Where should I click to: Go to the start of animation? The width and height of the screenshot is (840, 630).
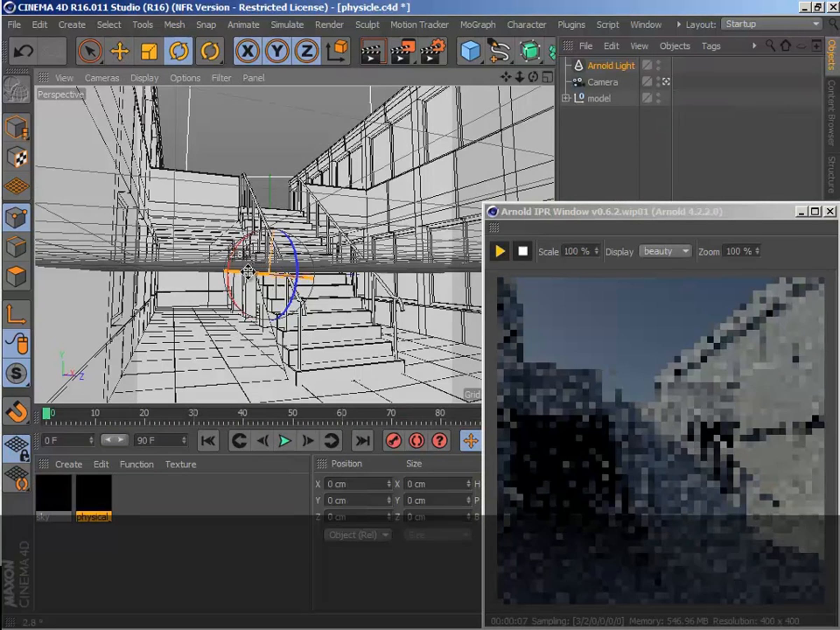[208, 441]
